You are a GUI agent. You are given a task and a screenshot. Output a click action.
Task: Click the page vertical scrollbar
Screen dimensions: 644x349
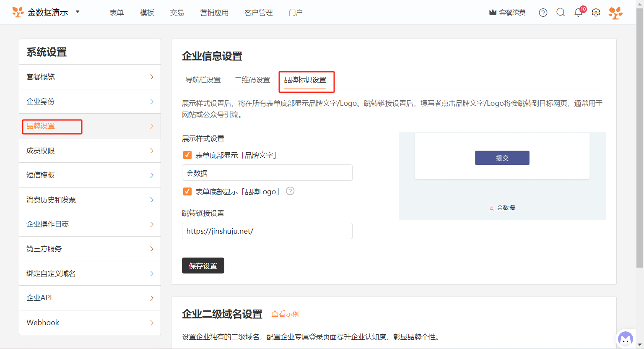point(640,138)
